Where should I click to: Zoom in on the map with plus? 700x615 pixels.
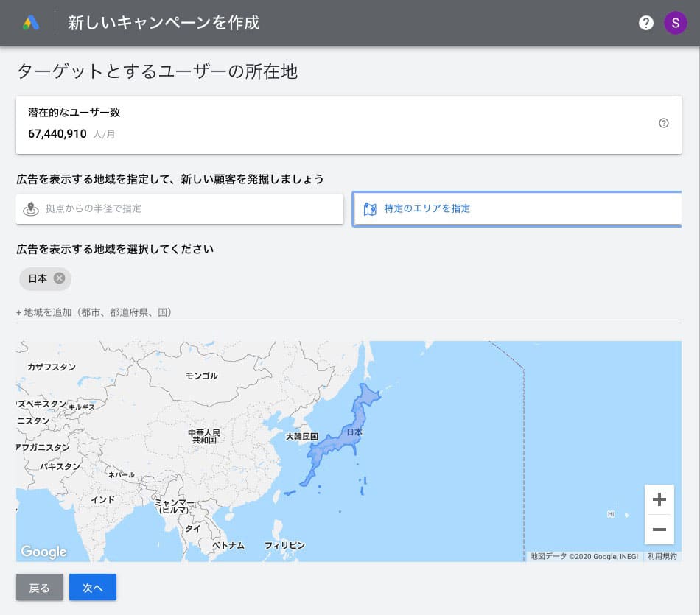click(x=659, y=499)
